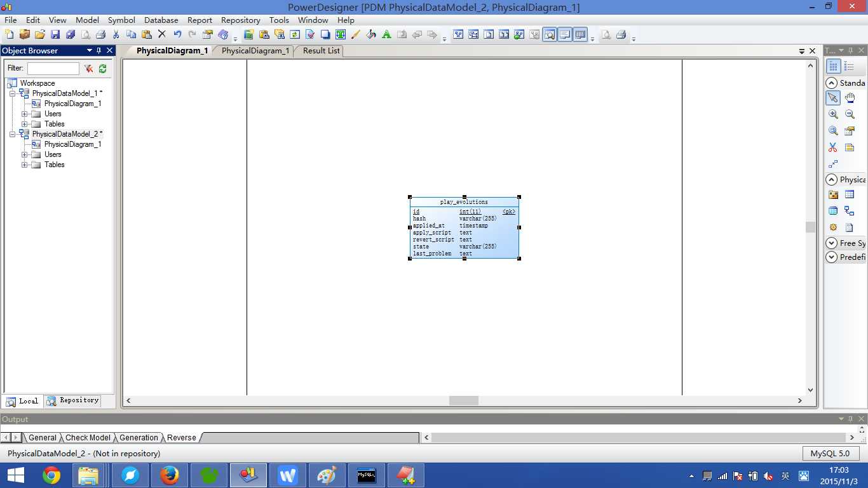Viewport: 868px width, 488px height.
Task: Collapse the Physical Diagram toolbox section
Action: (x=831, y=180)
